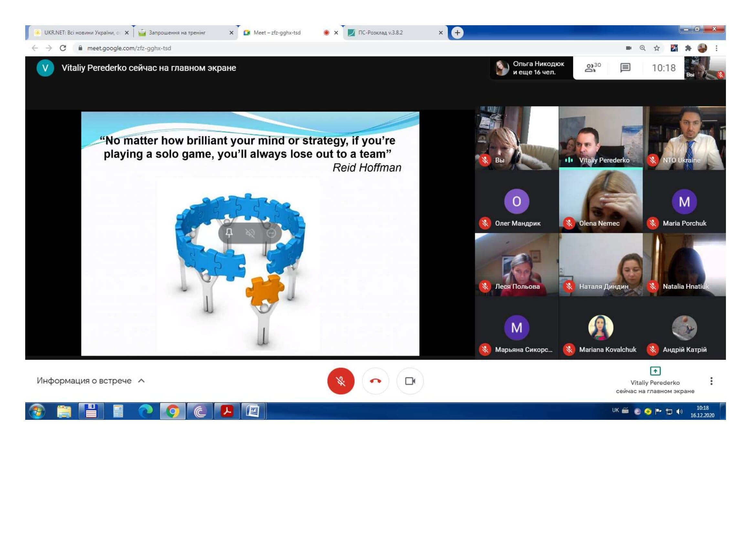Click the bookmark star in address bar

(x=656, y=48)
